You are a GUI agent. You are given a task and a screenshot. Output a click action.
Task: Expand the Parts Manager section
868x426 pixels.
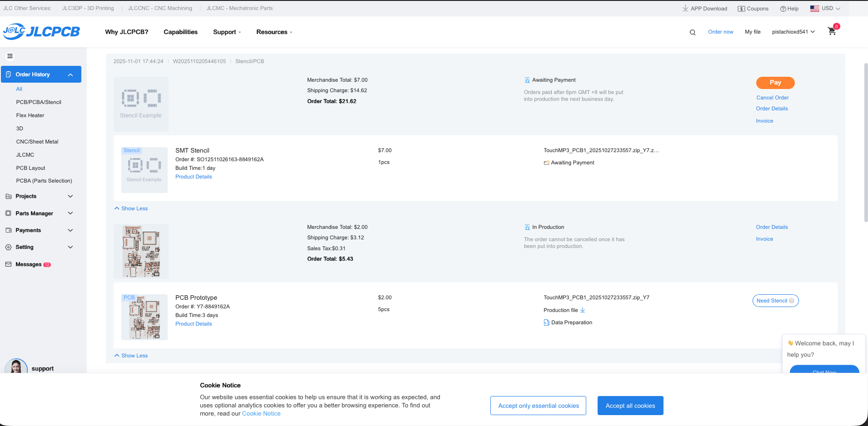tap(70, 213)
